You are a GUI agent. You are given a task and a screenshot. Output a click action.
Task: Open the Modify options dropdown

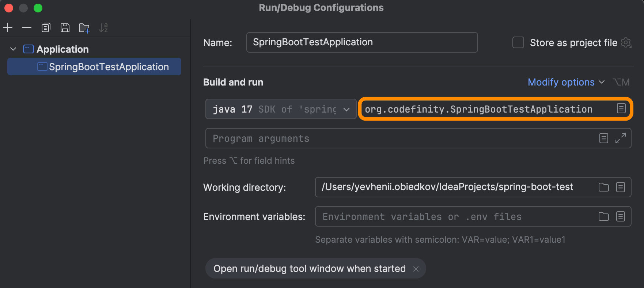point(566,82)
